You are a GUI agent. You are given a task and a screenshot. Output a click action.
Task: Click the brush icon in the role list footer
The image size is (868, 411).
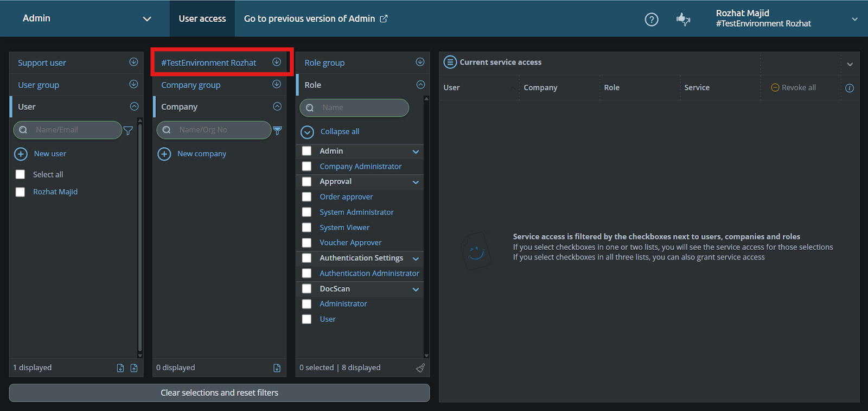pyautogui.click(x=420, y=368)
